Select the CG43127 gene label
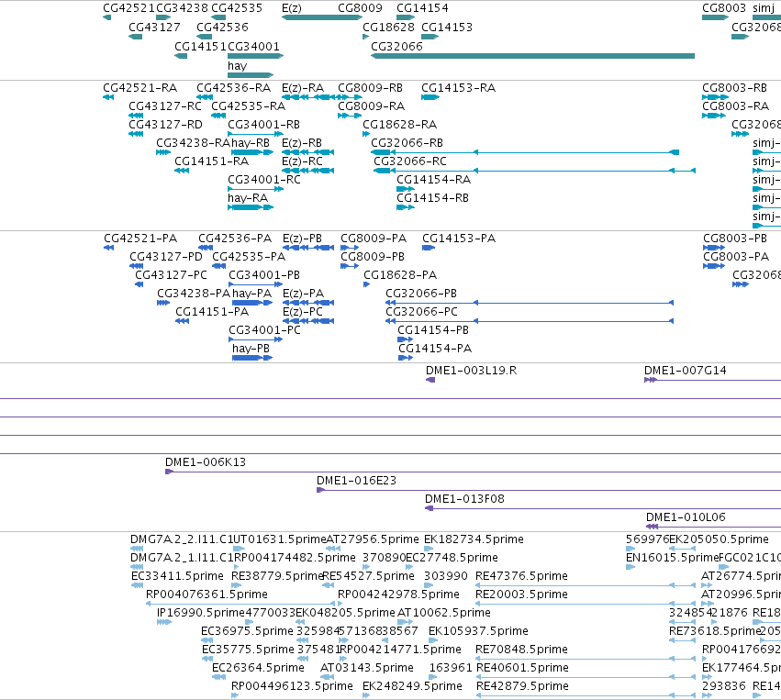Image resolution: width=781 pixels, height=700 pixels. click(x=154, y=27)
